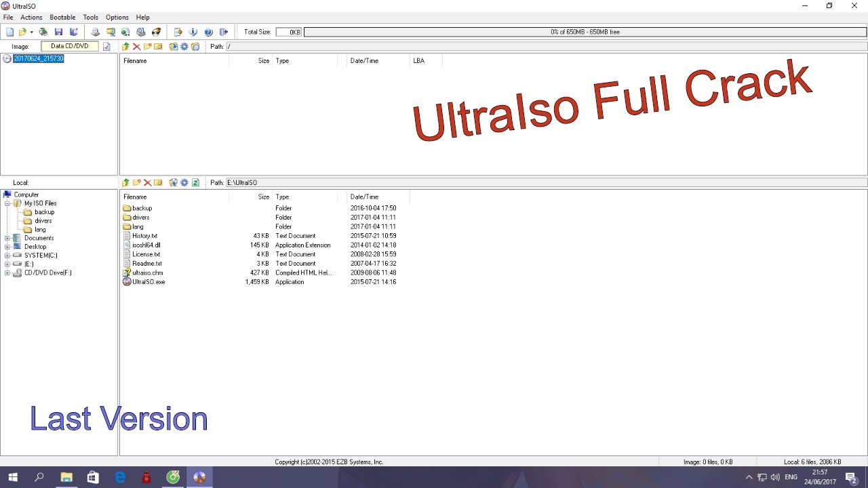Image resolution: width=868 pixels, height=488 pixels.
Task: Click the Up arrow in Image toolbar
Action: pos(125,47)
